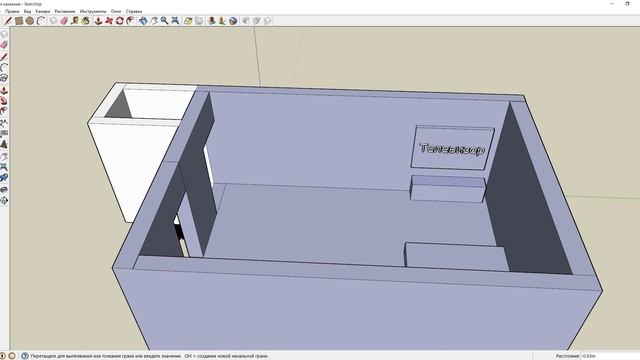Open the Правка menu
This screenshot has width=640, height=360.
click(12, 11)
